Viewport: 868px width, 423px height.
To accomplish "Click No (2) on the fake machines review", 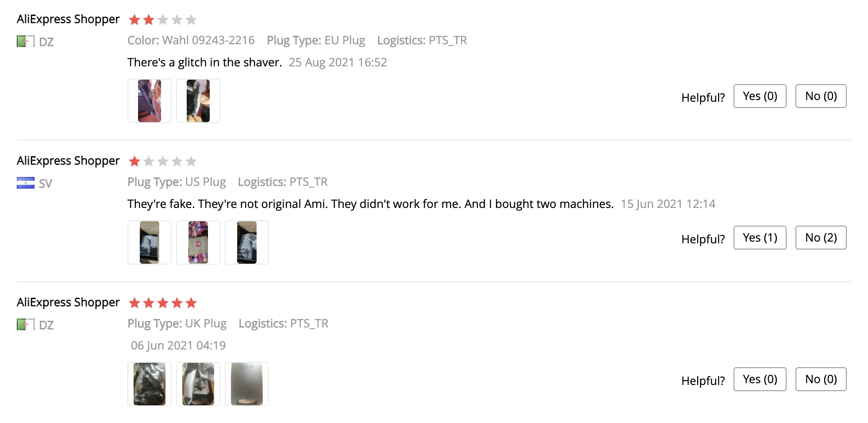I will click(821, 238).
